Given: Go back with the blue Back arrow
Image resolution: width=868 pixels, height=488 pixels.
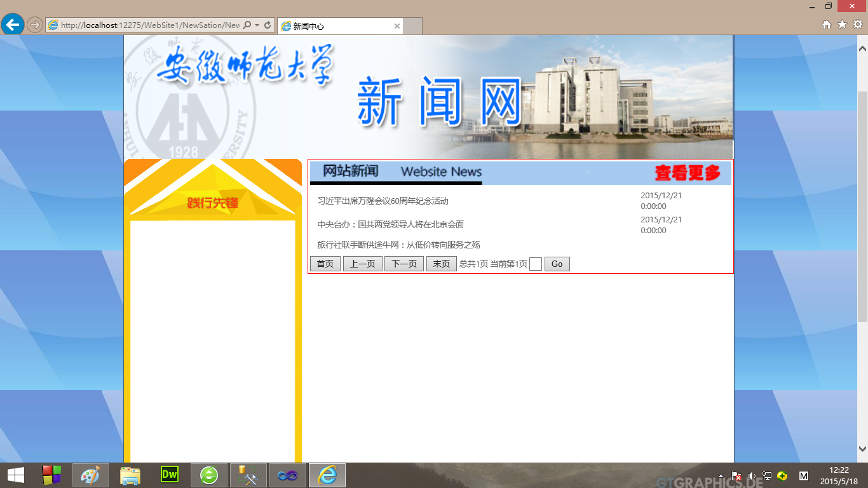Looking at the screenshot, I should (x=13, y=25).
